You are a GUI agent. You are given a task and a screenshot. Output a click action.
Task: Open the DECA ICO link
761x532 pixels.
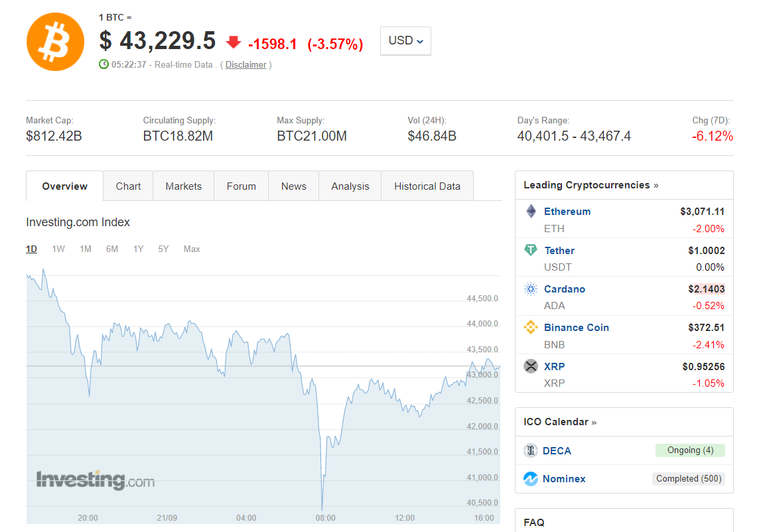tap(557, 451)
